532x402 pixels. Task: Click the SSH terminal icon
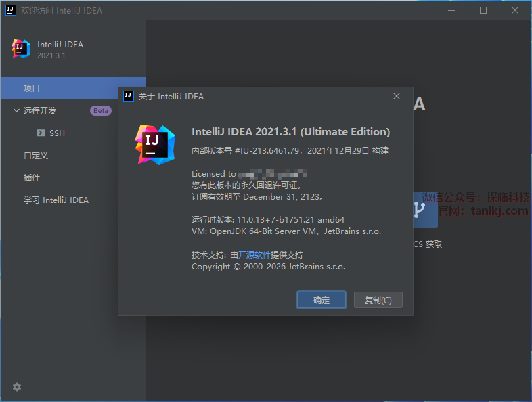click(x=41, y=133)
